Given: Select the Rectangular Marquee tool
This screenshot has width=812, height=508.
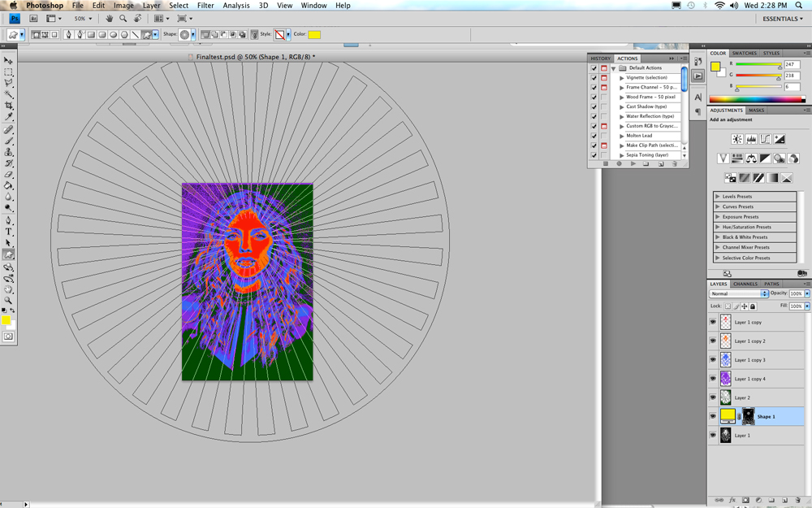Looking at the screenshot, I should 8,72.
